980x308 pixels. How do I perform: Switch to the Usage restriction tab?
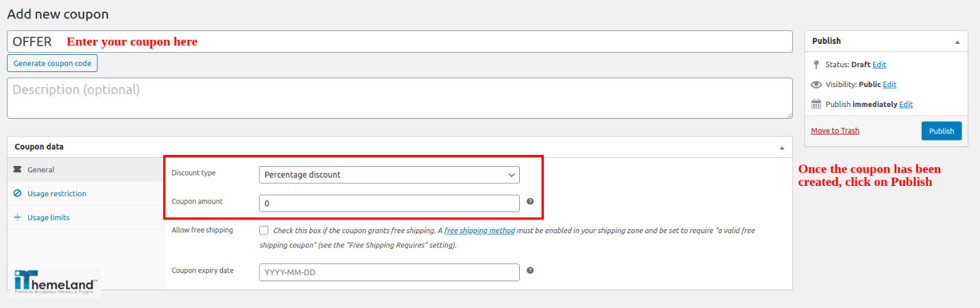57,193
